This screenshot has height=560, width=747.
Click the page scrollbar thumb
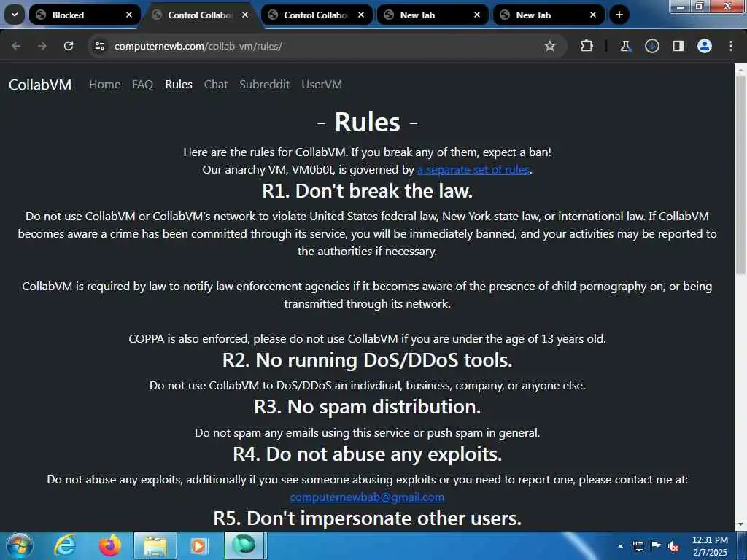pos(740,174)
